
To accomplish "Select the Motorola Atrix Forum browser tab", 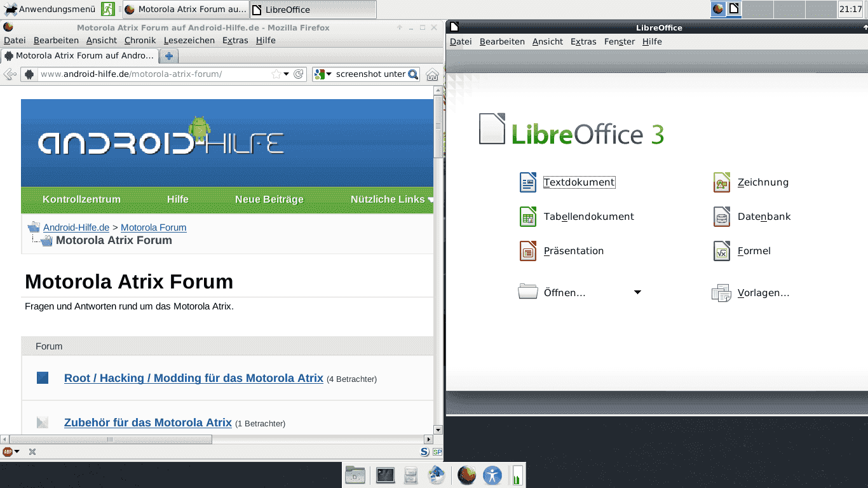I will (80, 56).
